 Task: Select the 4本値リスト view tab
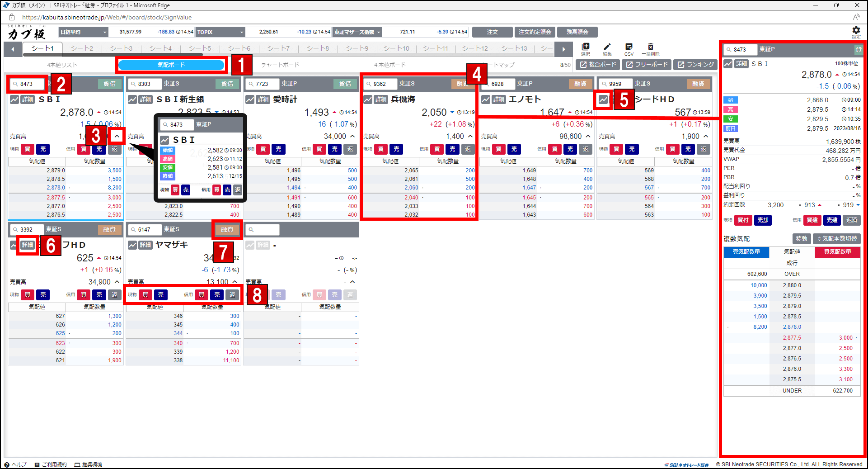click(62, 65)
